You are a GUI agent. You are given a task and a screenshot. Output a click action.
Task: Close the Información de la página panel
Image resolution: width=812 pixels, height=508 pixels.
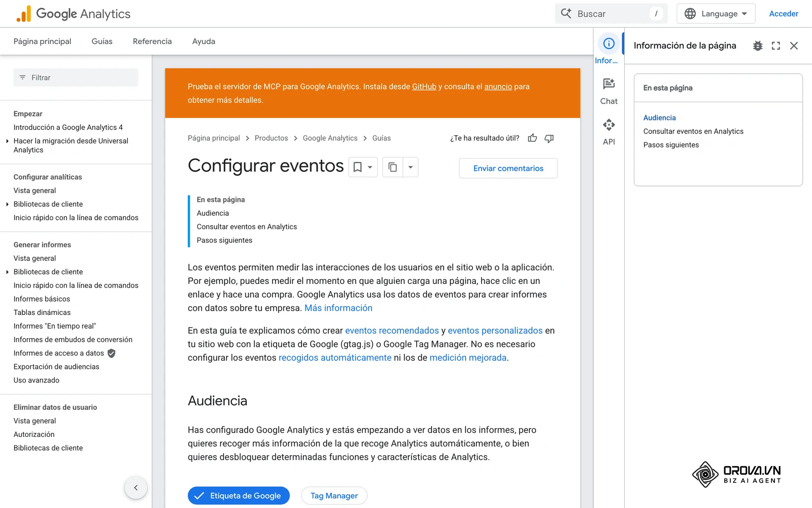(x=794, y=46)
